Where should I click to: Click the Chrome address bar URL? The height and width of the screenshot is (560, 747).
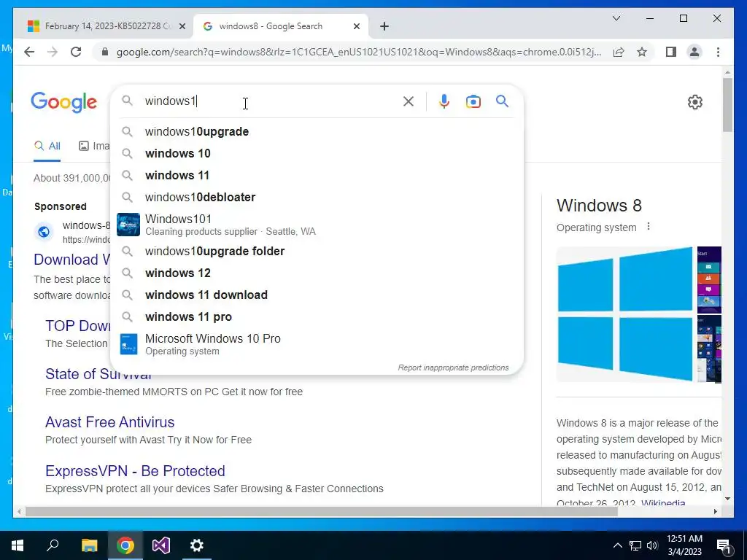coord(359,52)
